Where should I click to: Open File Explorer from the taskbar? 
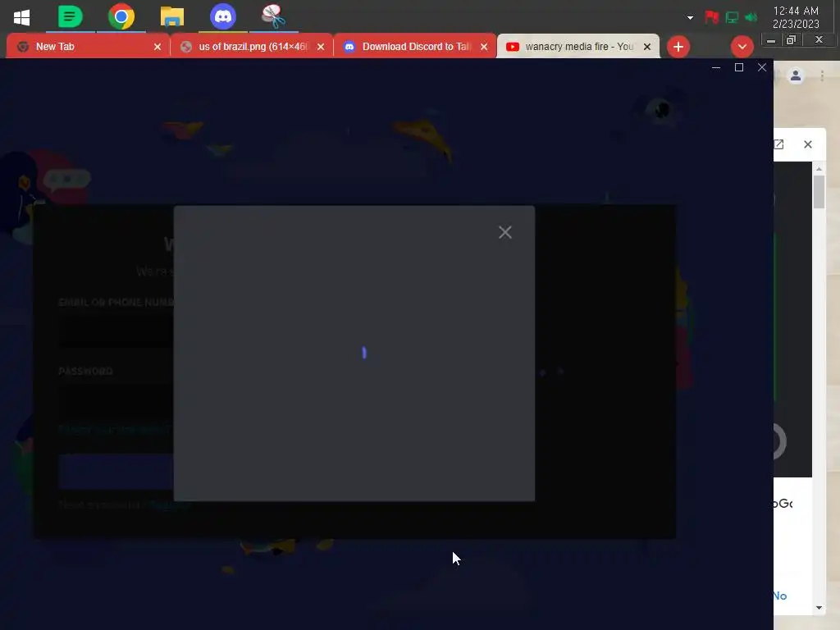pos(172,16)
